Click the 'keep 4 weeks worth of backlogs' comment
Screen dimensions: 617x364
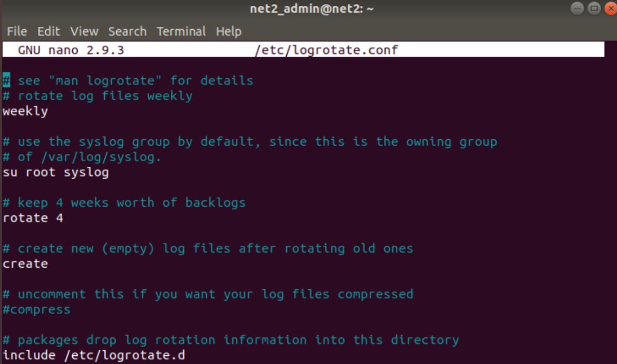[124, 203]
